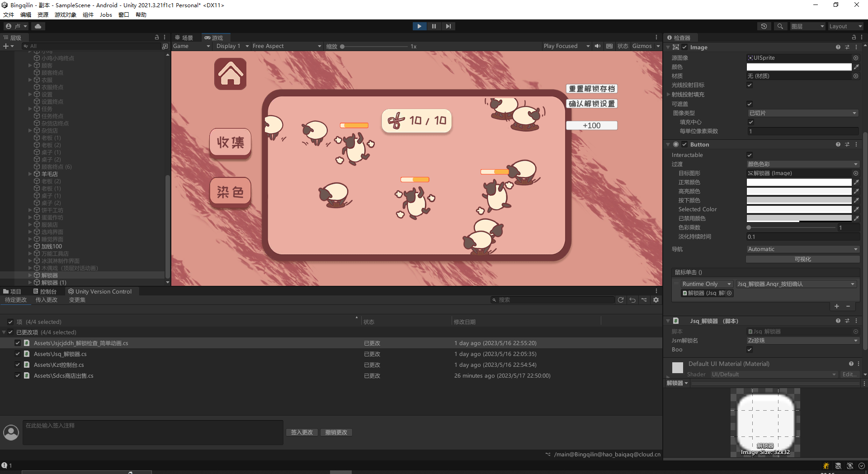This screenshot has width=868, height=474.
Task: Open Button component three-dot menu
Action: click(x=856, y=144)
